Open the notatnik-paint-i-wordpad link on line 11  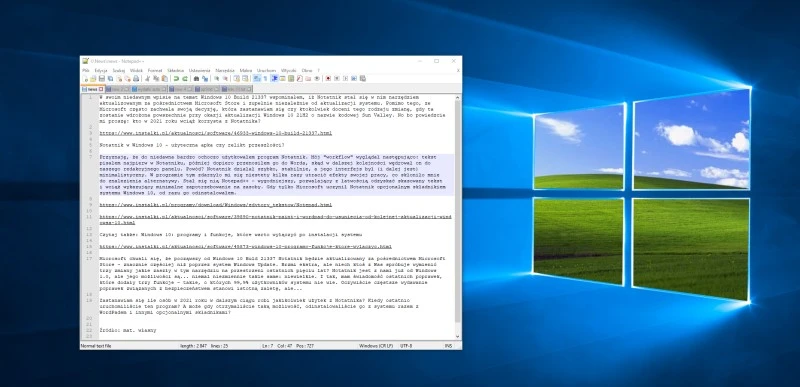click(x=276, y=220)
